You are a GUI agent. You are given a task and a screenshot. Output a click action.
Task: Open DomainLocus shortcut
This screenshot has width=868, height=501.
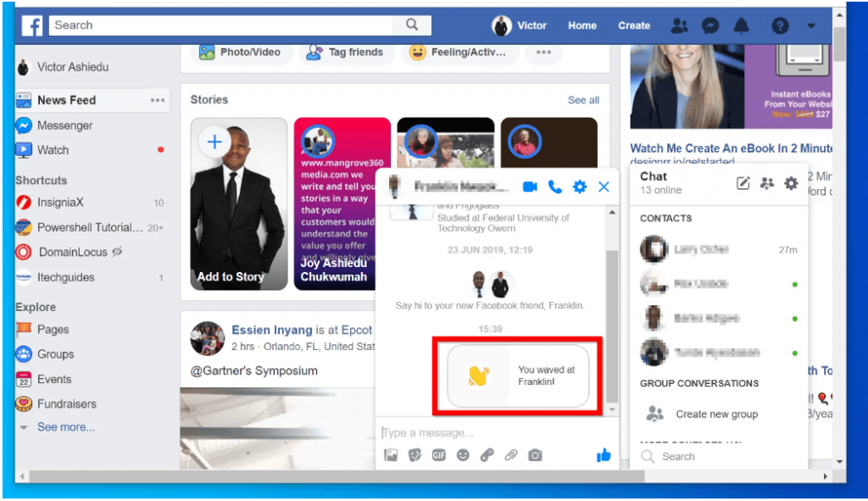73,253
